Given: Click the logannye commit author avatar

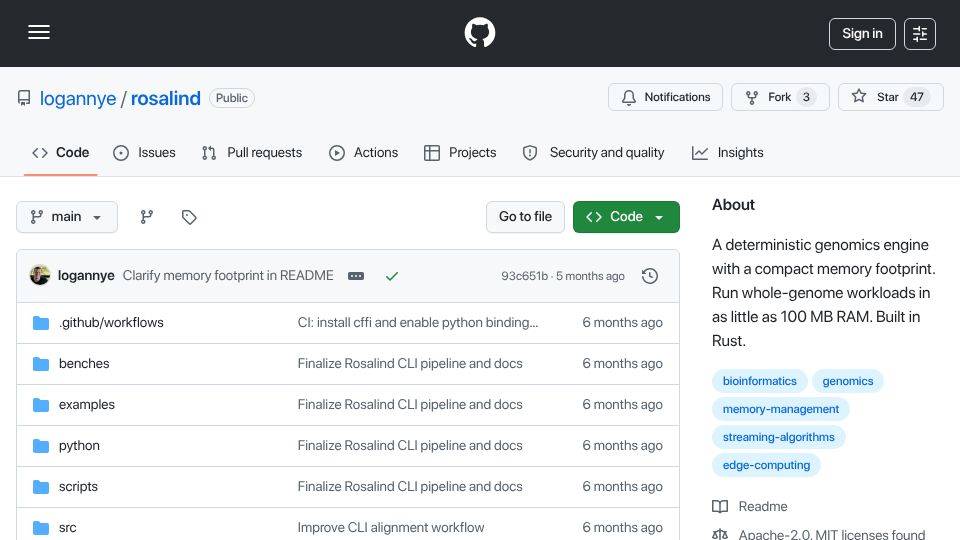Looking at the screenshot, I should pos(40,276).
